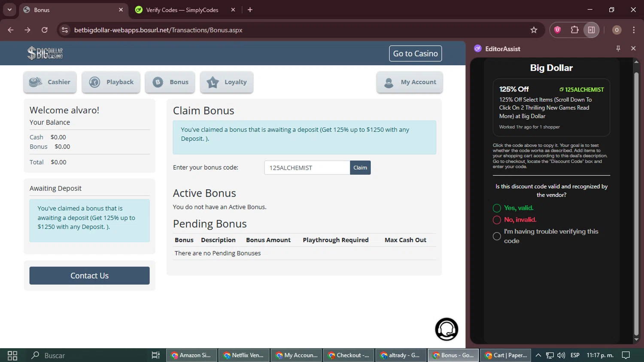Toggle the browser side panel button

tap(591, 30)
